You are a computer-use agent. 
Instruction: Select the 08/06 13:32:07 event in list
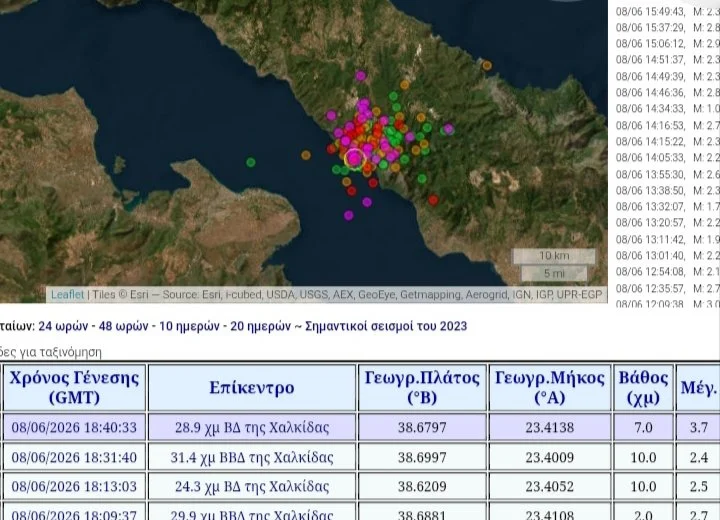[668, 206]
